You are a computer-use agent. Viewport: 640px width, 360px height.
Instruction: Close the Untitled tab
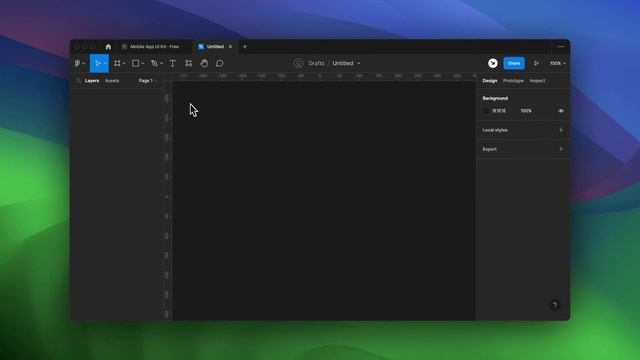click(230, 47)
